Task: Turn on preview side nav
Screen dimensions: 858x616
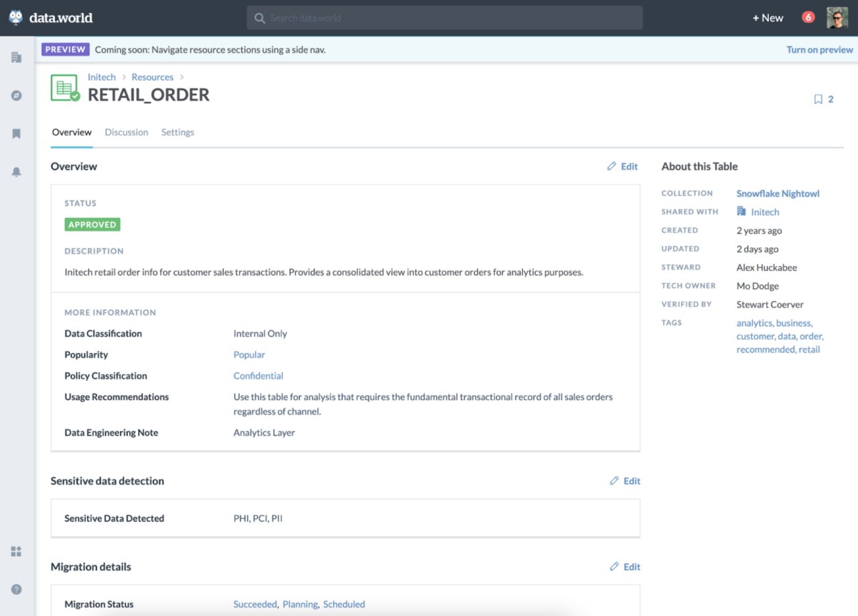Action: [x=820, y=50]
